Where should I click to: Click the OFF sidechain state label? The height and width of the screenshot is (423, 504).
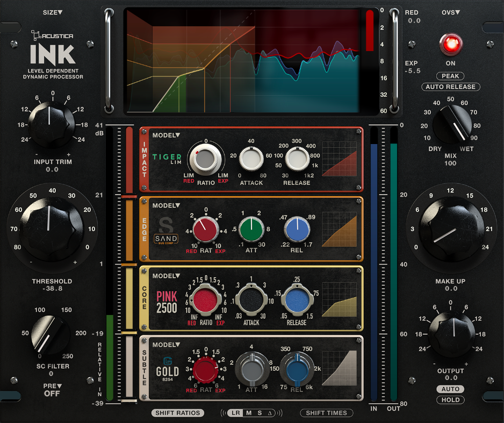point(52,394)
